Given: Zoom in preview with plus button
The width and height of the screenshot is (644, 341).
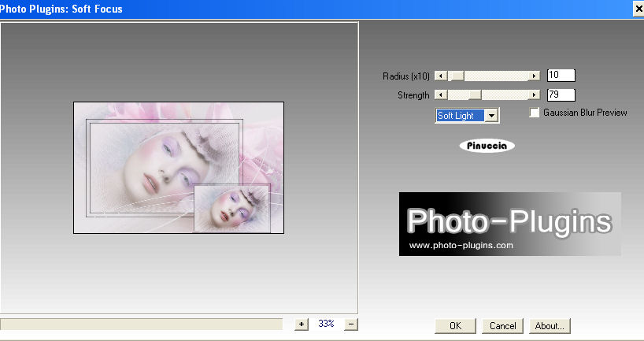Looking at the screenshot, I should 301,324.
